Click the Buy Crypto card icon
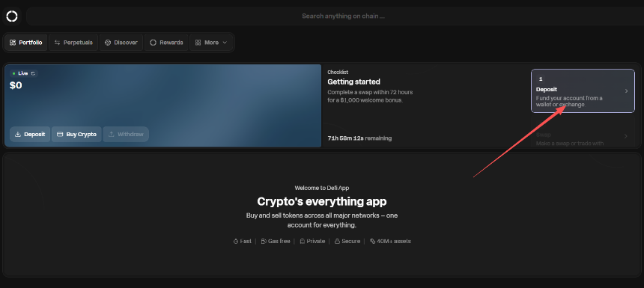This screenshot has width=644, height=288. click(60, 134)
